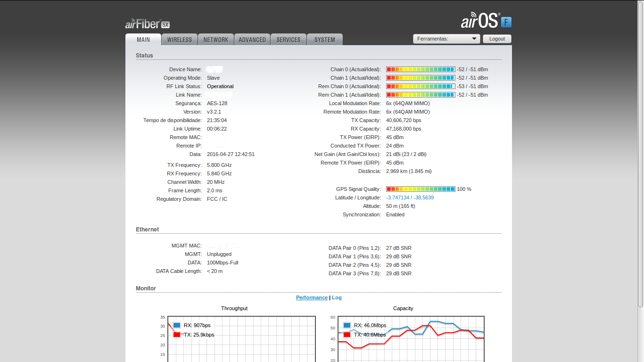Click the airFiber 5X logo
Screen dimensions: 644x362
(147, 24)
